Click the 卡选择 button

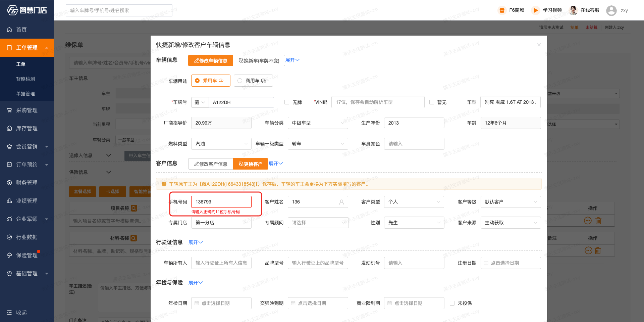[x=113, y=191]
